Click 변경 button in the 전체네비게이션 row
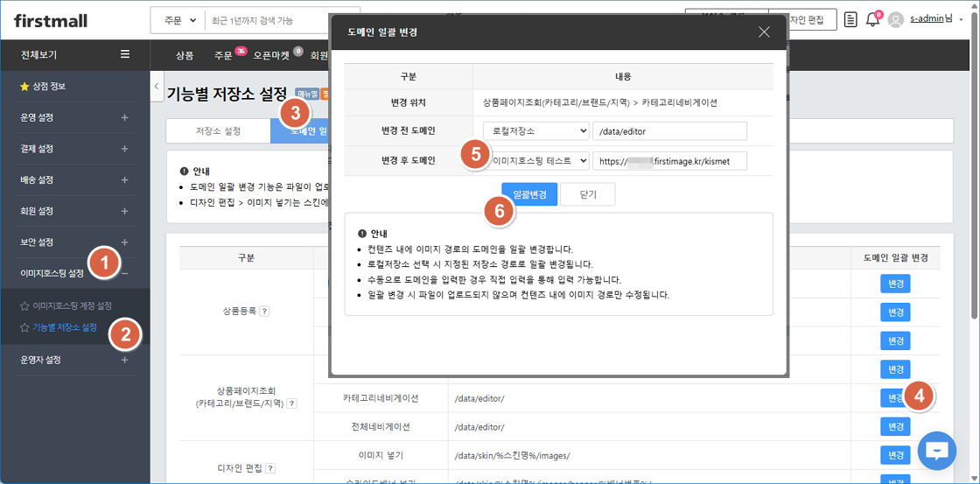 [895, 426]
